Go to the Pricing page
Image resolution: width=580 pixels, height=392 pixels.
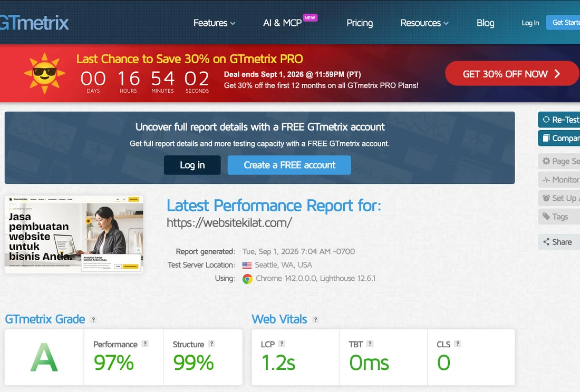pyautogui.click(x=360, y=23)
